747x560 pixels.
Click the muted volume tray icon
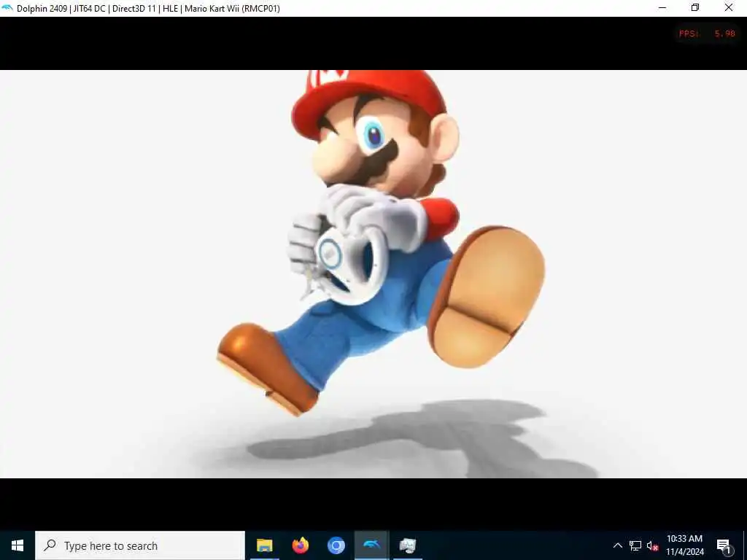point(652,545)
